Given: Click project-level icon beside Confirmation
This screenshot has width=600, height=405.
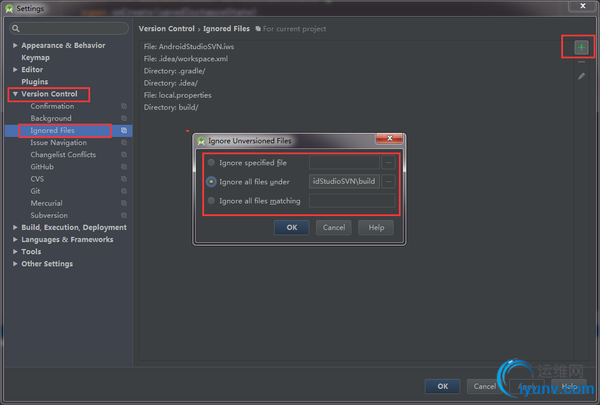Looking at the screenshot, I should (124, 106).
